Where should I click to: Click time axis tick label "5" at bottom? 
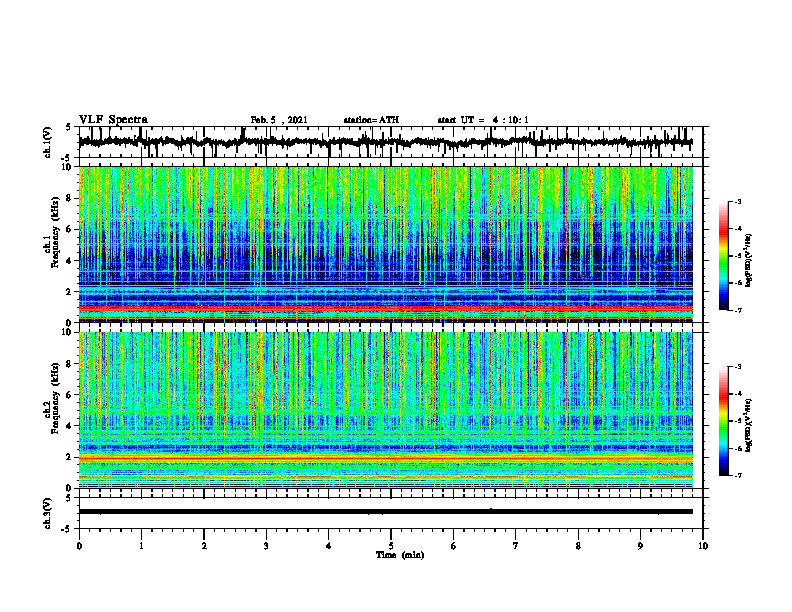391,546
